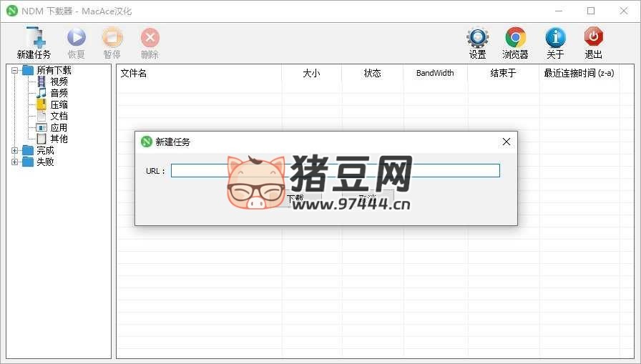Expand the 完成 tree node
Screen dimensions: 641x364
point(15,150)
